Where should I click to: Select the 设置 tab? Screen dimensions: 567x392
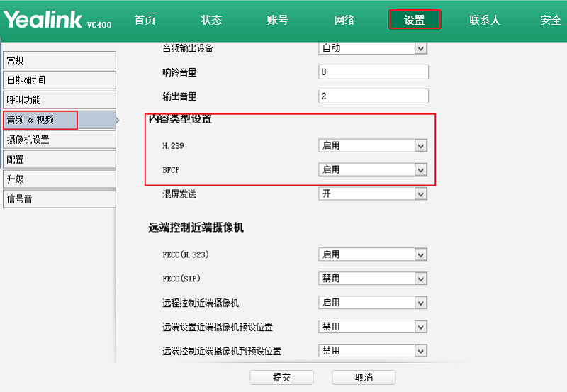pos(415,20)
